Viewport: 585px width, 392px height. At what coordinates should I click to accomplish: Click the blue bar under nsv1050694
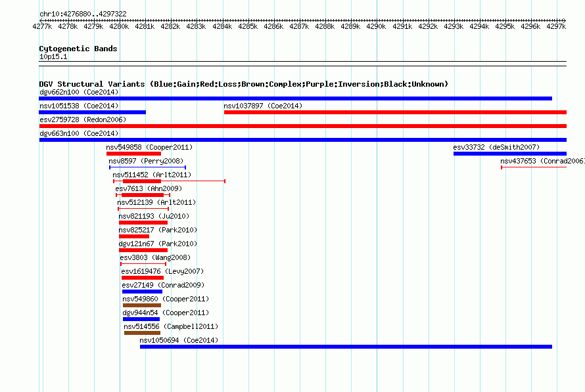tap(346, 347)
